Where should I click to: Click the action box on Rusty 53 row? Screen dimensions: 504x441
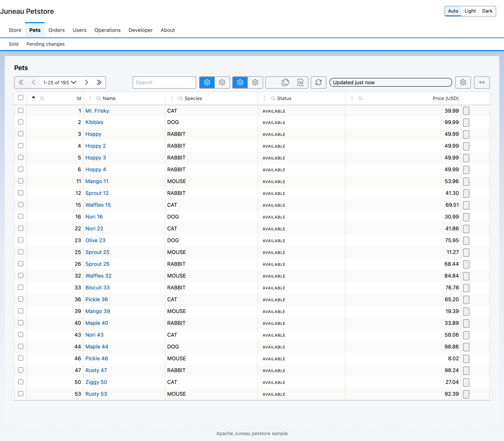coord(466,394)
